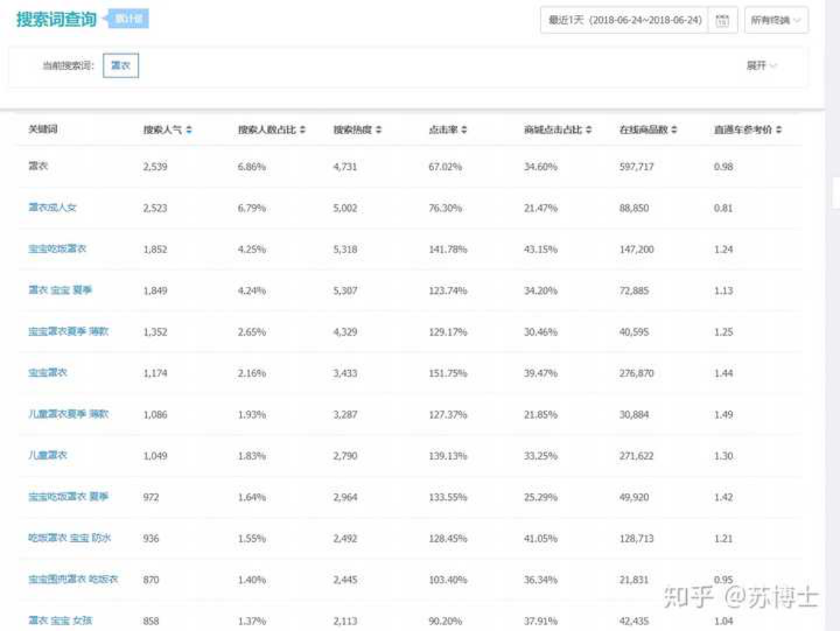Viewport: 840px width, 631px height.
Task: Open keyword link 儿童罩衣 with 1,049 searches
Action: coord(48,455)
